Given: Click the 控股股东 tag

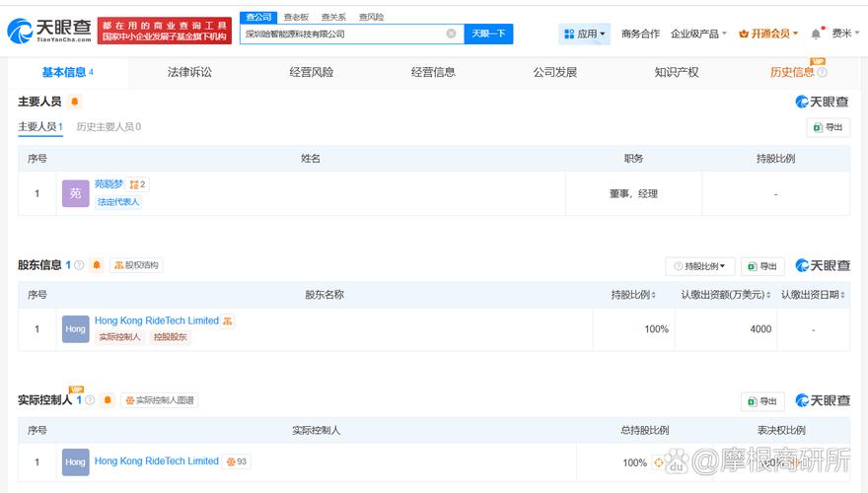Looking at the screenshot, I should pos(171,337).
